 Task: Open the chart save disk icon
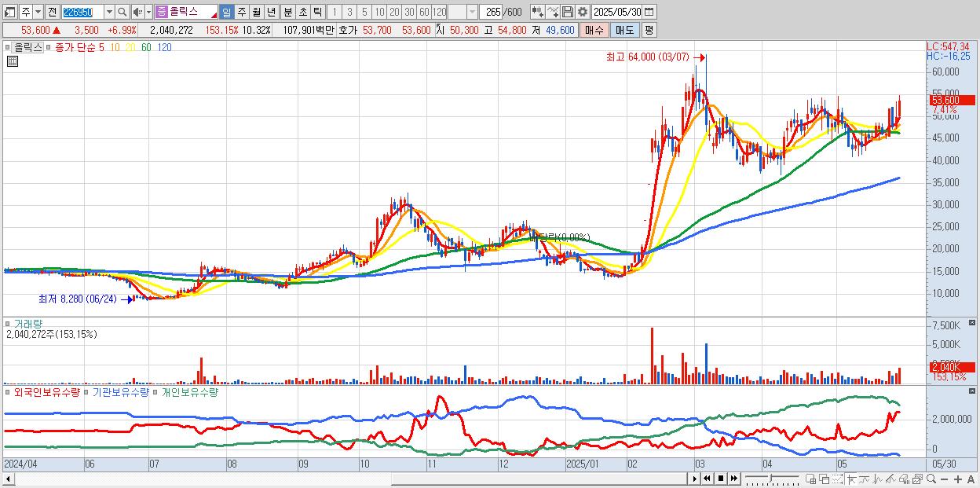tap(567, 12)
